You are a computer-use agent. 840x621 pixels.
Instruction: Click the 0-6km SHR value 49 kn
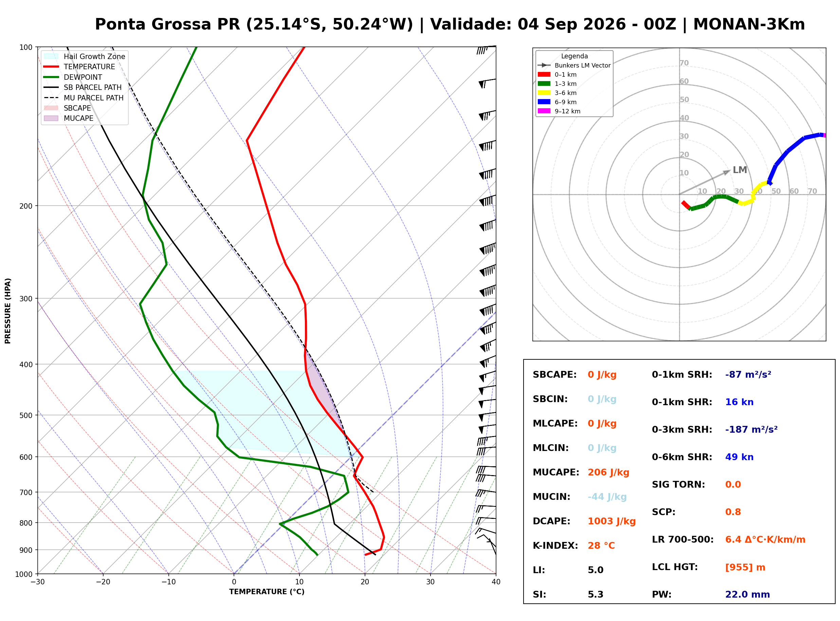[739, 457]
